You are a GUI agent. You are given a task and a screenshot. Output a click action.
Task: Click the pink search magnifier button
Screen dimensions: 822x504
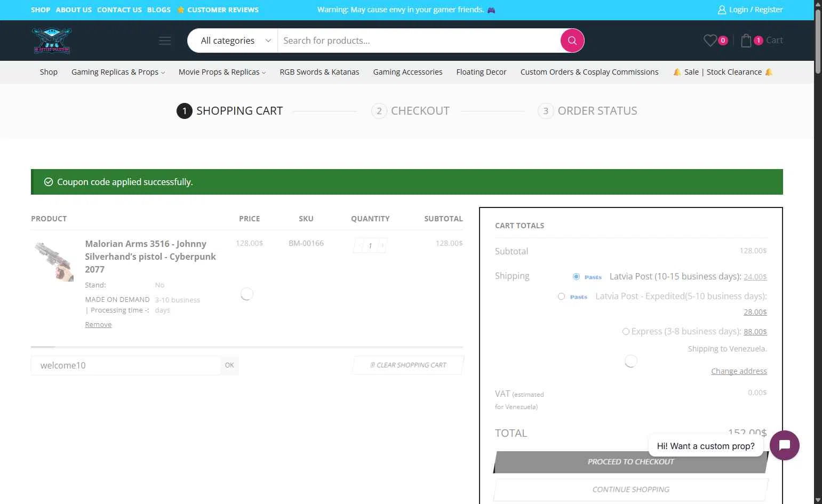(572, 41)
